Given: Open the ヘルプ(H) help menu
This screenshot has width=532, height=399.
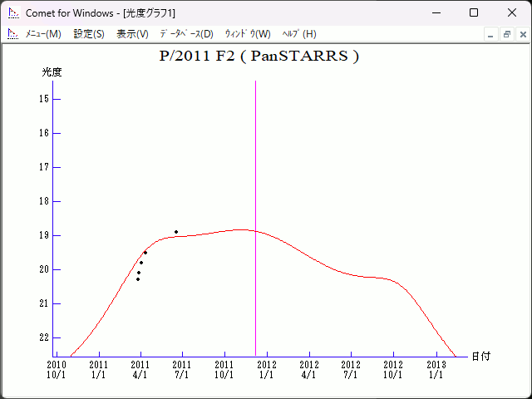Looking at the screenshot, I should click(x=299, y=34).
